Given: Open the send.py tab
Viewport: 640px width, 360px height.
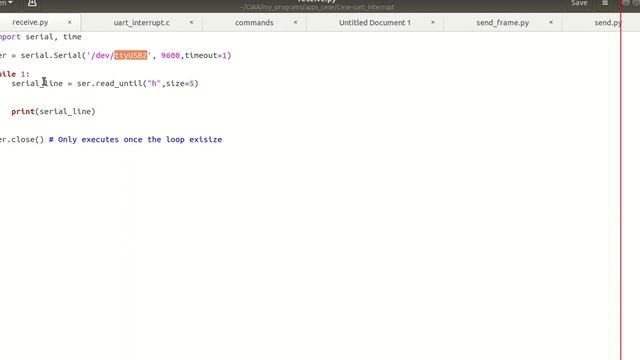Looking at the screenshot, I should pos(607,23).
